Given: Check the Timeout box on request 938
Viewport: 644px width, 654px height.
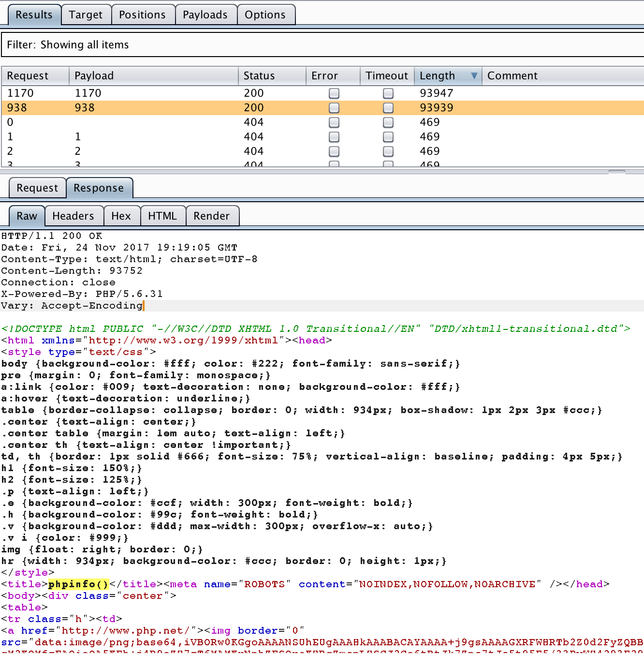Looking at the screenshot, I should tap(388, 108).
